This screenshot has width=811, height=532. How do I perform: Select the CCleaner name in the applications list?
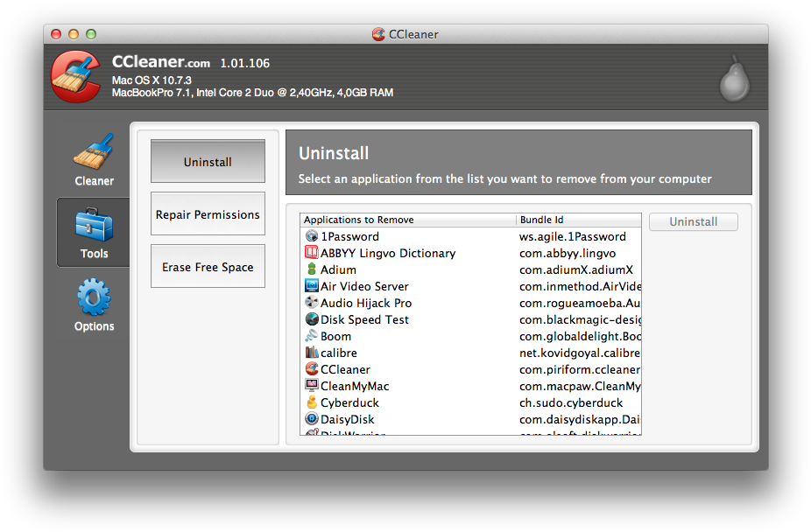tap(345, 369)
